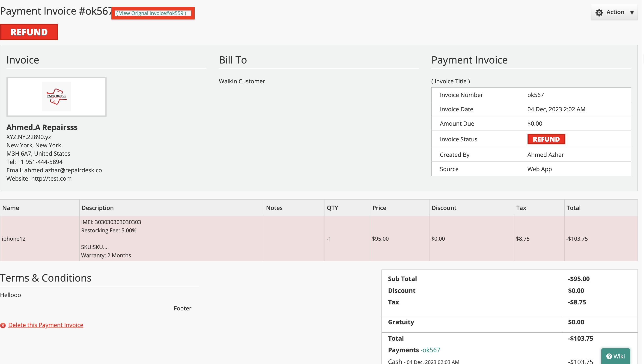
Task: Open payment link -ok567
Action: click(x=430, y=350)
